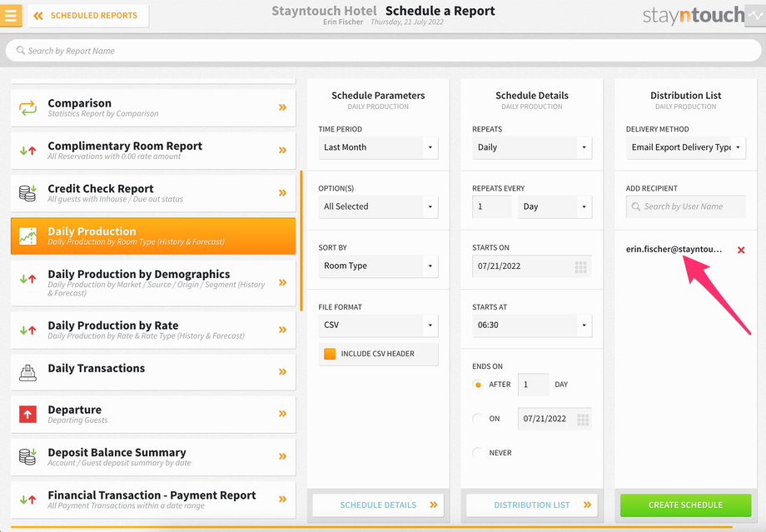Viewport: 766px width, 532px height.
Task: Open Daily Transactions via its chevron
Action: tap(282, 372)
